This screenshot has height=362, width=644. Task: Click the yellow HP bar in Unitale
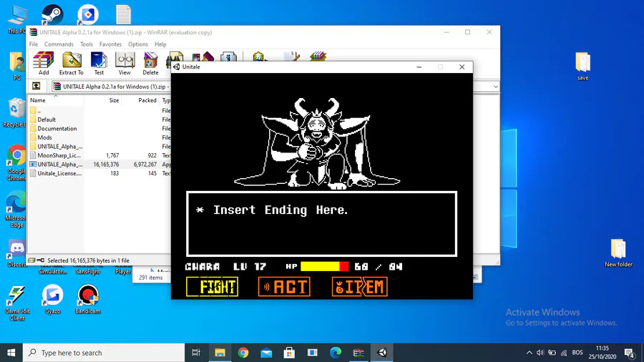click(320, 267)
